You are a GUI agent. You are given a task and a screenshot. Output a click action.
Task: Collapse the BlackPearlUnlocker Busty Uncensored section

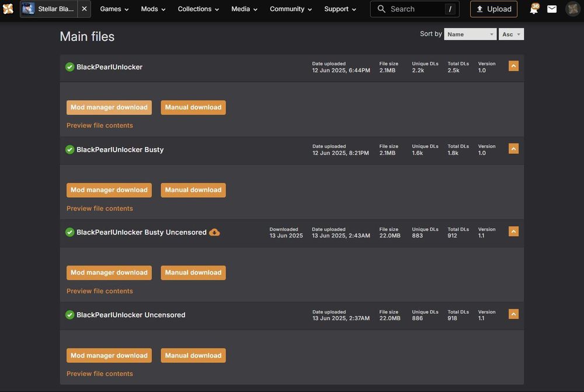click(513, 232)
